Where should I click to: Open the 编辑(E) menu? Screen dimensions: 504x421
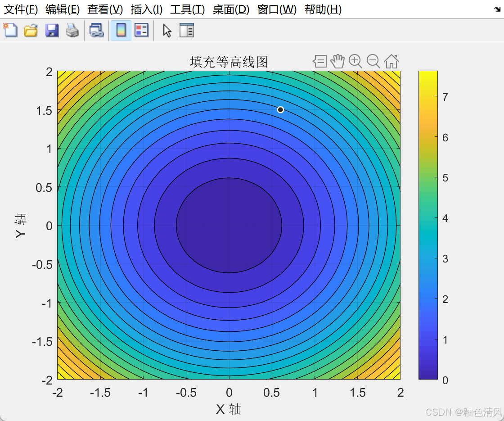[63, 9]
